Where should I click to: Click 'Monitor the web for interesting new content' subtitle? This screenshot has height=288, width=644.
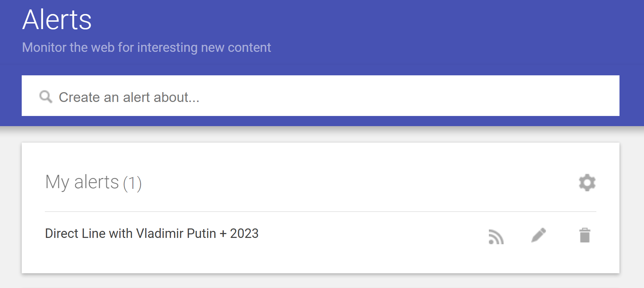click(146, 47)
